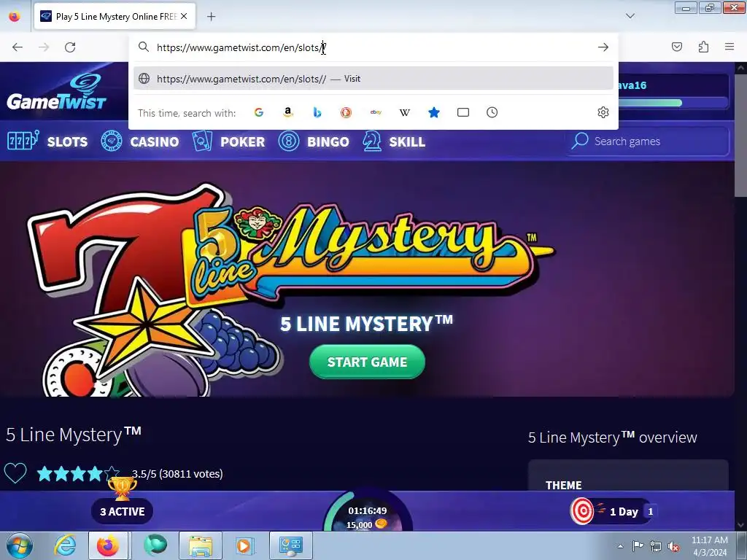Click the THEME label
The height and width of the screenshot is (560, 747).
coord(564,485)
